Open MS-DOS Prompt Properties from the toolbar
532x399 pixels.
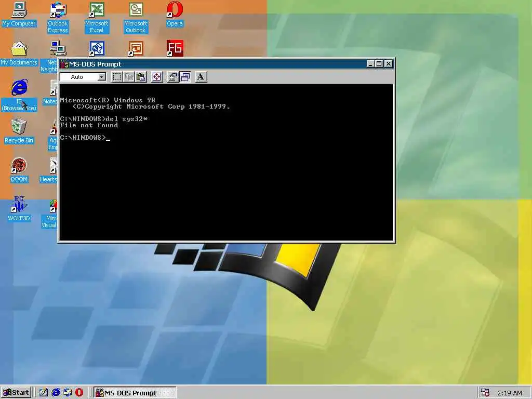click(172, 77)
